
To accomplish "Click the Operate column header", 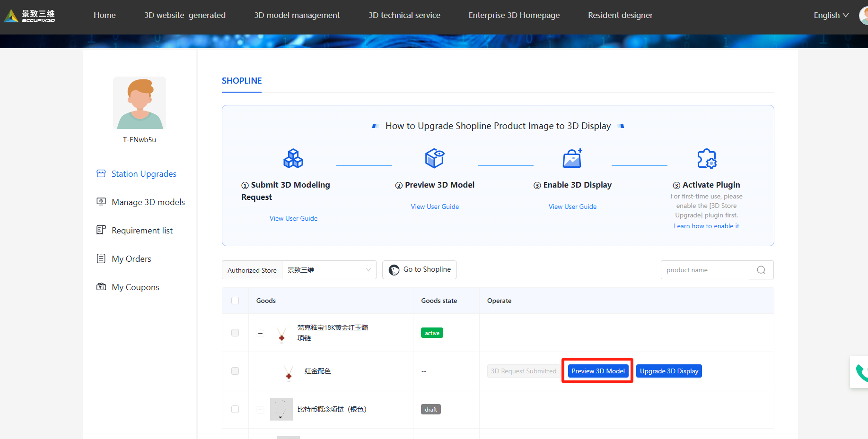I will (499, 301).
